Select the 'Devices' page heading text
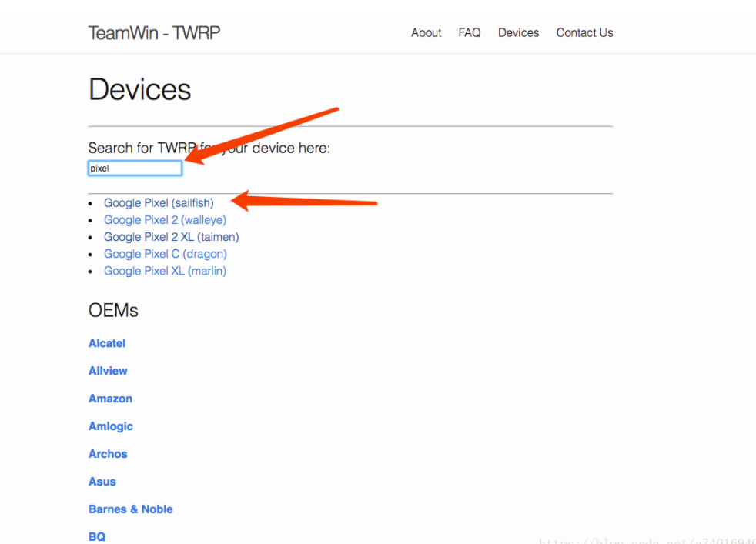 (140, 89)
